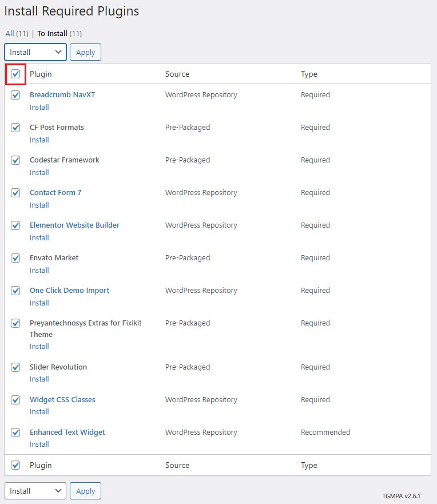Click the Install Required Plugins page heading
Screen dimensions: 437x504
tap(71, 11)
